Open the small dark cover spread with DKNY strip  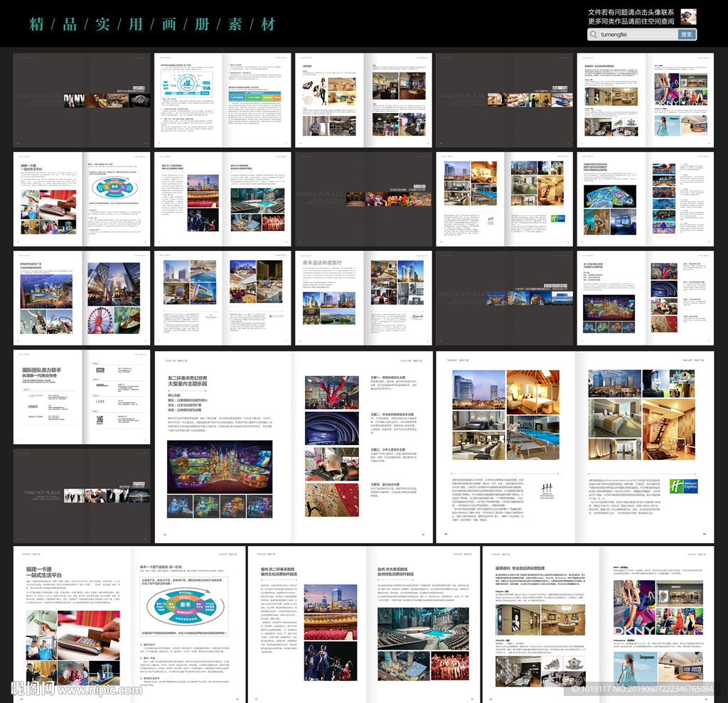82,100
